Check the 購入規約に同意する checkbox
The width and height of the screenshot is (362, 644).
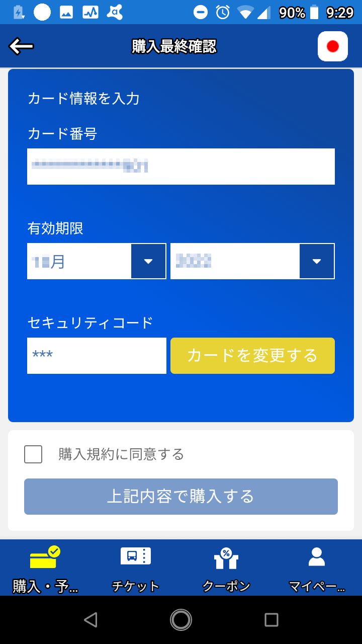point(33,454)
